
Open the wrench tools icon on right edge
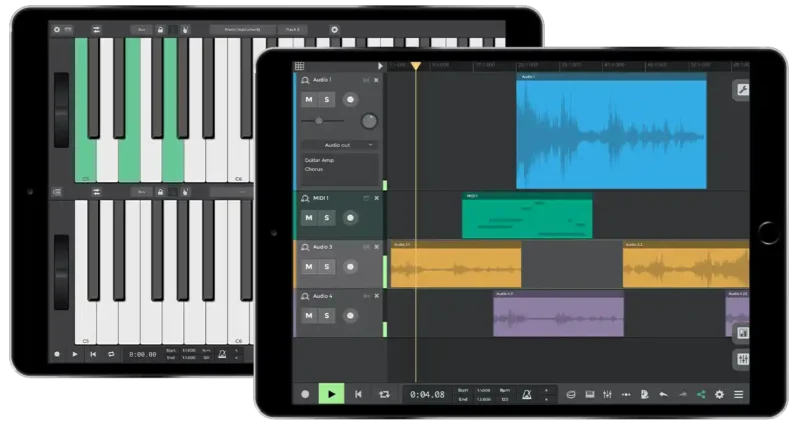pos(742,90)
